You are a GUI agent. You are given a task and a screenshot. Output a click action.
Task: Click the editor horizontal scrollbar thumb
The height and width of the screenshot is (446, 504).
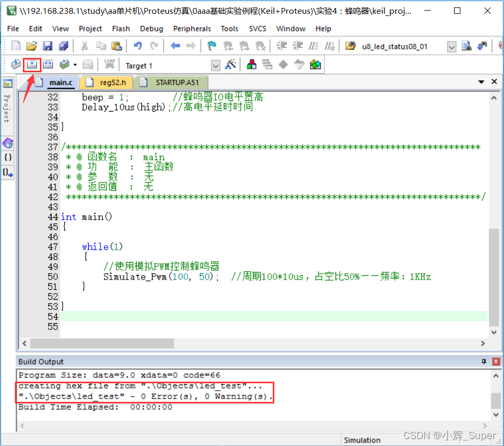102,343
